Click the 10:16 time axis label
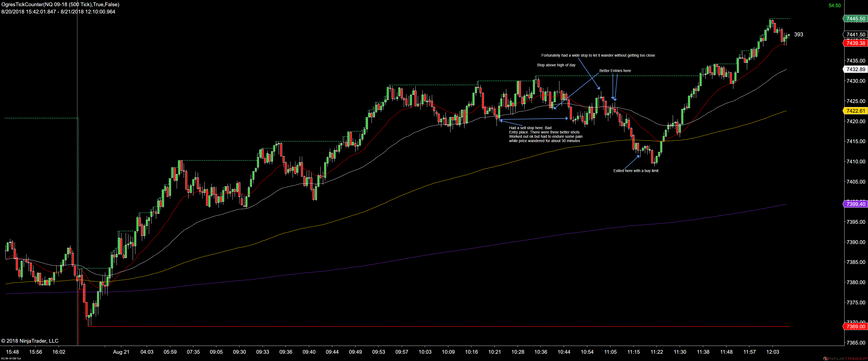 click(x=471, y=352)
